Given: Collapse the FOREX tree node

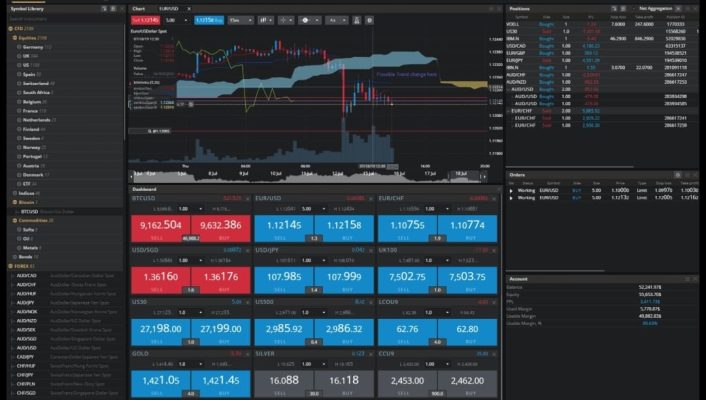Looking at the screenshot, I should (x=10, y=266).
